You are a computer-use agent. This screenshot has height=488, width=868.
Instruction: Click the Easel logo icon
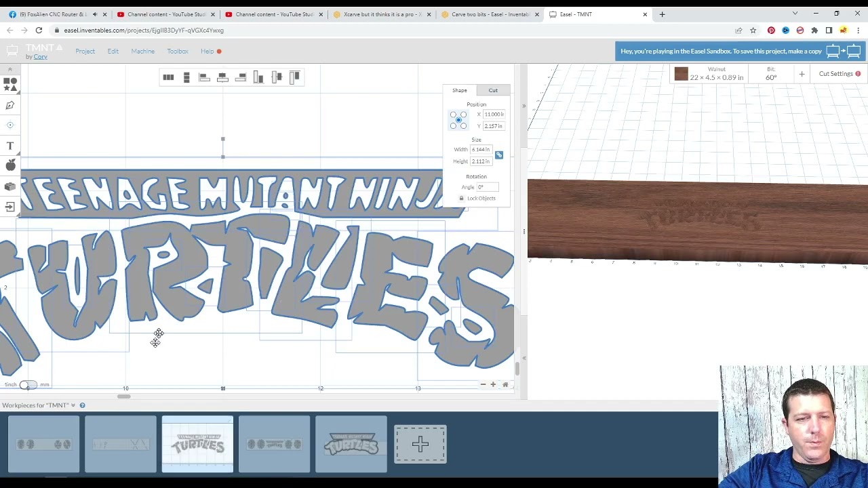pos(12,51)
